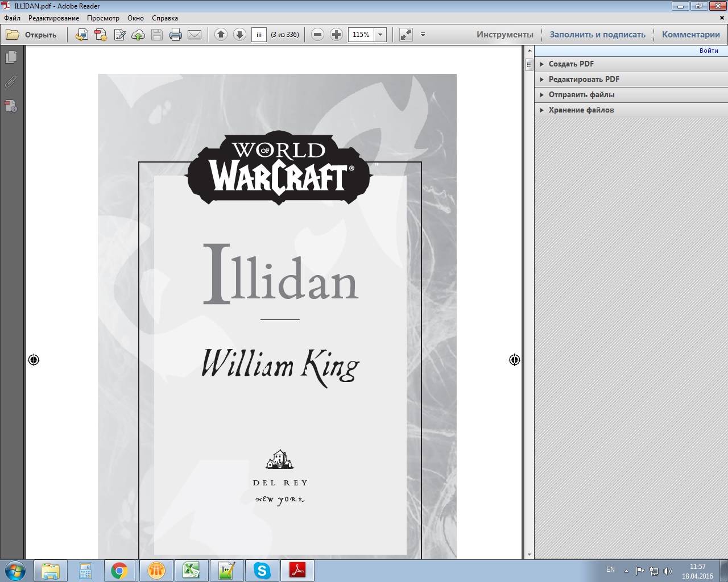Go to the previous page arrow
This screenshot has width=728, height=582.
(x=221, y=35)
